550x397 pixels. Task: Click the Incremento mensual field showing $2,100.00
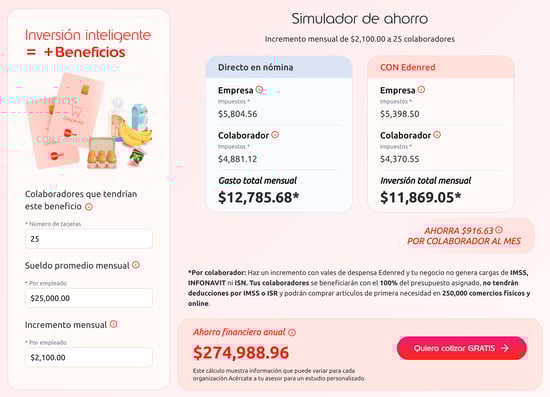tap(89, 357)
